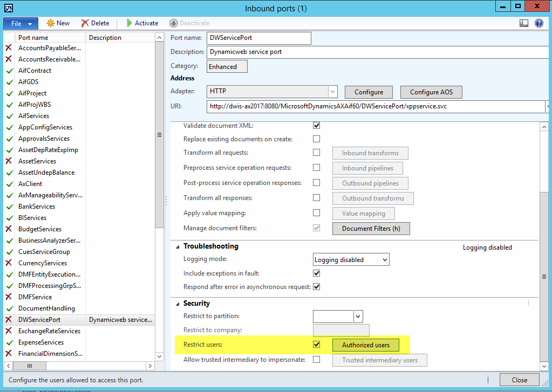Activate the selected port with green arrow
The width and height of the screenshot is (552, 392).
pos(130,23)
